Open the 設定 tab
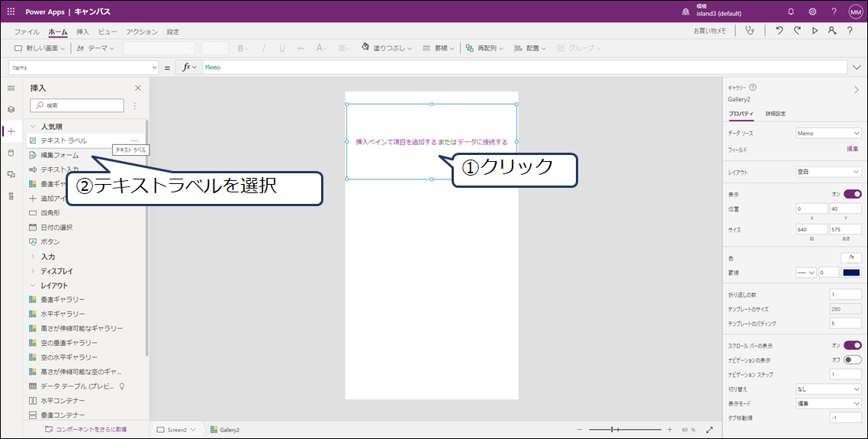The height and width of the screenshot is (439, 868). pyautogui.click(x=173, y=31)
